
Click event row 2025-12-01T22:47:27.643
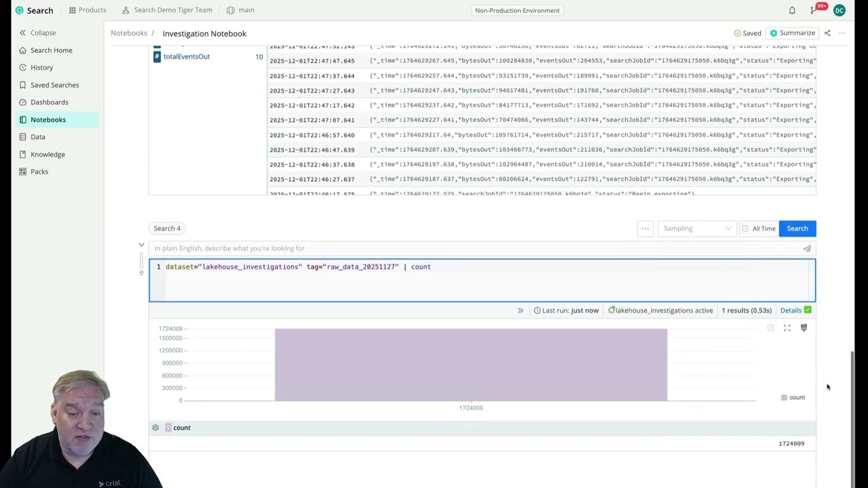tap(542, 90)
